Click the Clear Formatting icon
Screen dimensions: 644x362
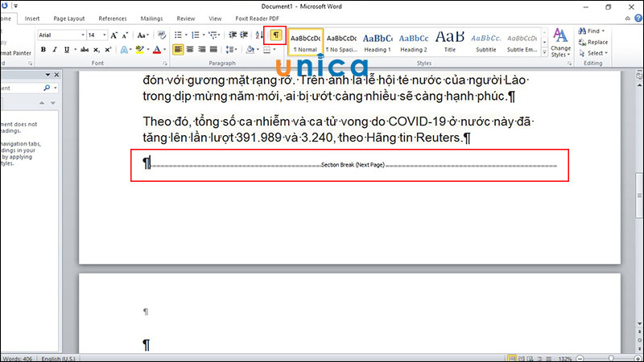[x=162, y=35]
